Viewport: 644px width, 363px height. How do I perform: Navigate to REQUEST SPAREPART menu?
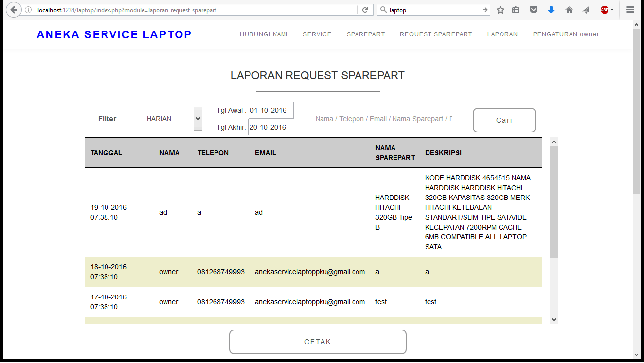click(x=435, y=34)
